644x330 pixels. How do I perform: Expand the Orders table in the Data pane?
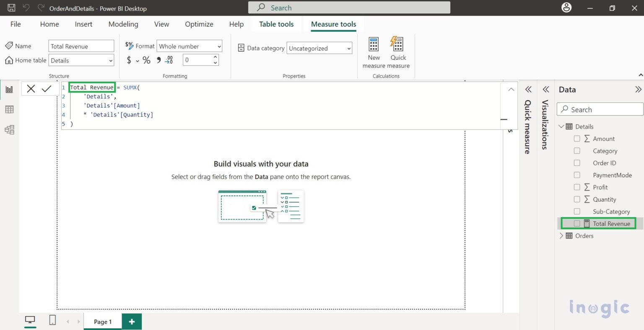pyautogui.click(x=561, y=236)
